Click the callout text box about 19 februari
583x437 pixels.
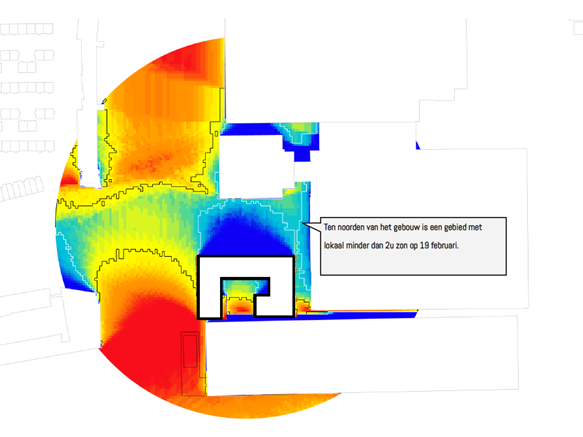click(x=413, y=246)
